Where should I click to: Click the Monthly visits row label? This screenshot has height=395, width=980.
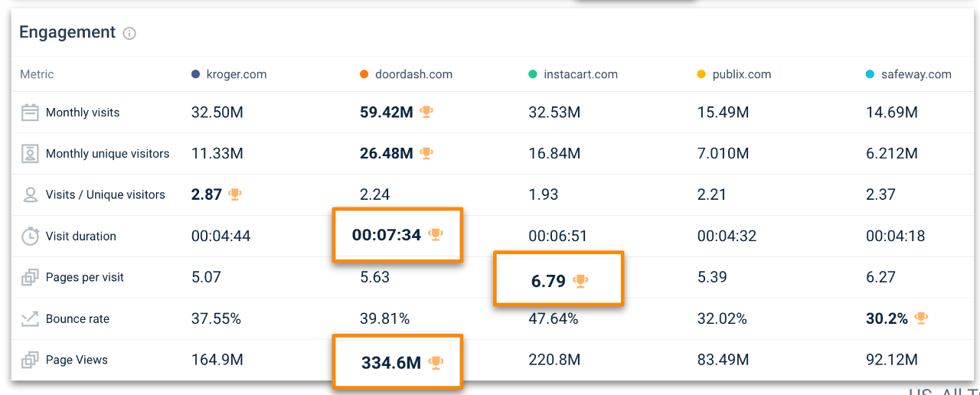pyautogui.click(x=83, y=113)
